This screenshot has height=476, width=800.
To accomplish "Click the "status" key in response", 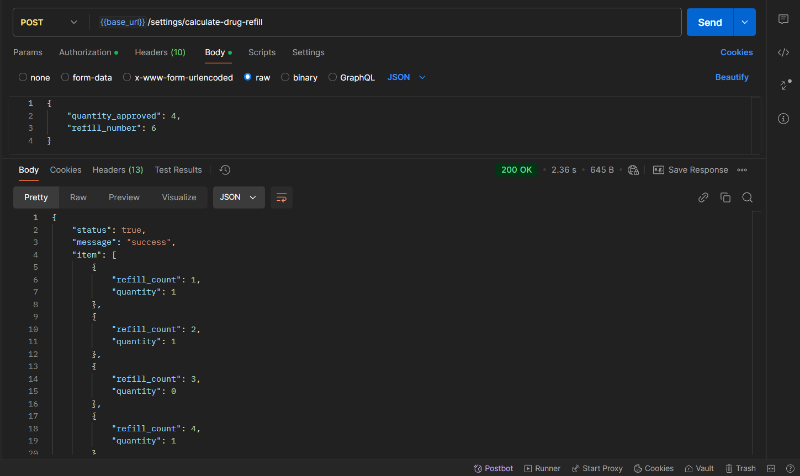I will [92, 230].
